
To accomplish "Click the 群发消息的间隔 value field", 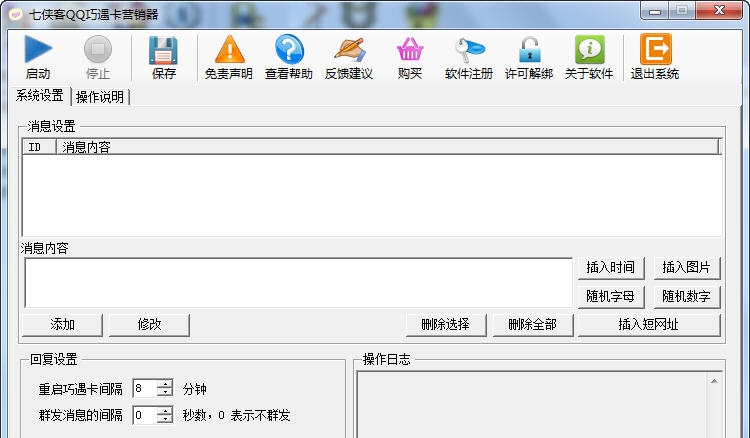I will pyautogui.click(x=145, y=415).
